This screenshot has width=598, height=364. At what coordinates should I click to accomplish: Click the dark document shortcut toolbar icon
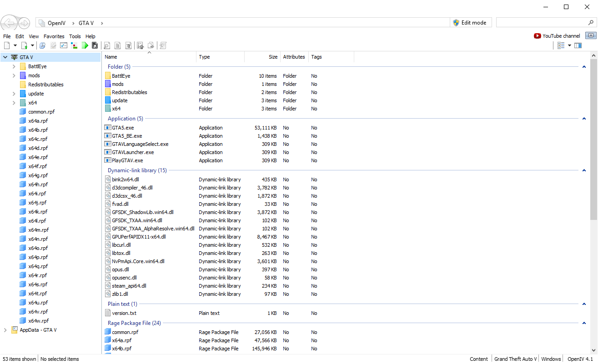[95, 45]
